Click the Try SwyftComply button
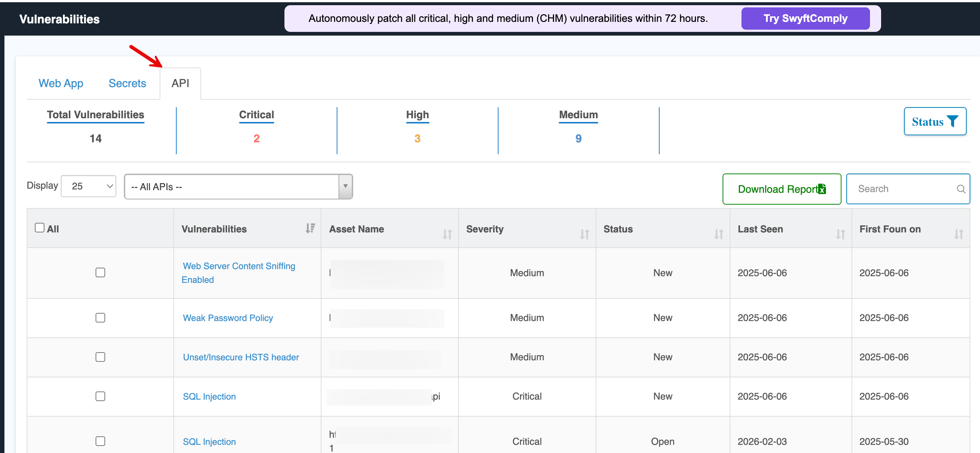Viewport: 980px width, 453px height. [x=805, y=18]
